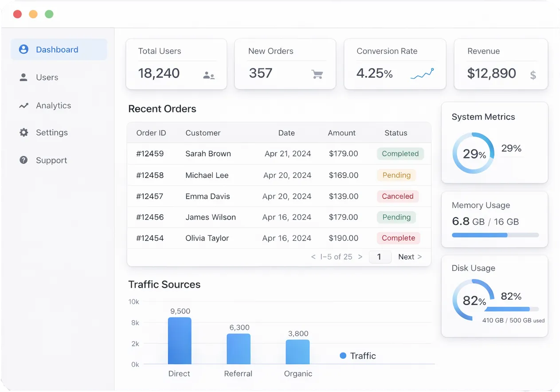Image resolution: width=560 pixels, height=392 pixels.
Task: Select the Direct traffic bar in chart
Action: click(180, 341)
